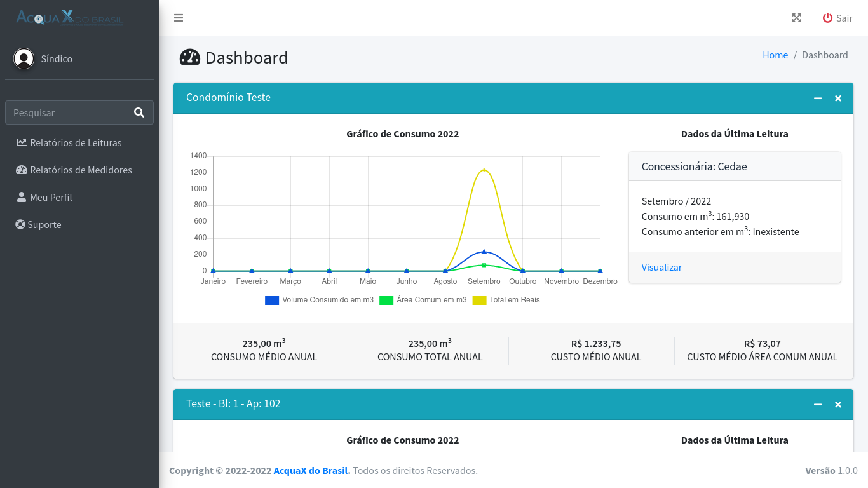Image resolution: width=868 pixels, height=488 pixels.
Task: Focus the Pesquisar search field
Action: click(x=65, y=112)
